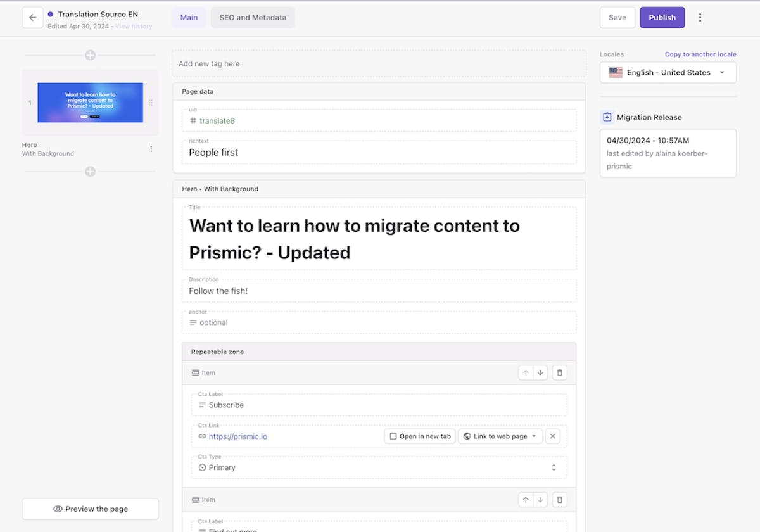
Task: Open the Link to web page dropdown
Action: click(500, 436)
